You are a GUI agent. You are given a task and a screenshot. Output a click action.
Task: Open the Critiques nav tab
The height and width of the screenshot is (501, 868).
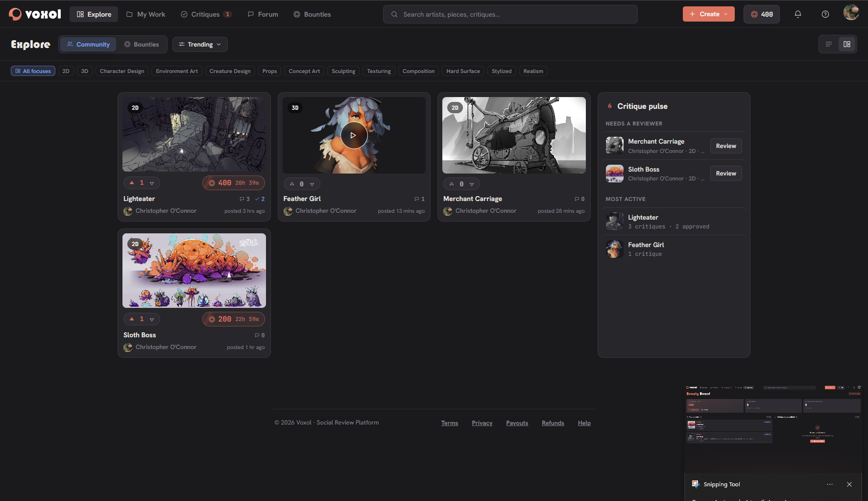click(x=206, y=14)
